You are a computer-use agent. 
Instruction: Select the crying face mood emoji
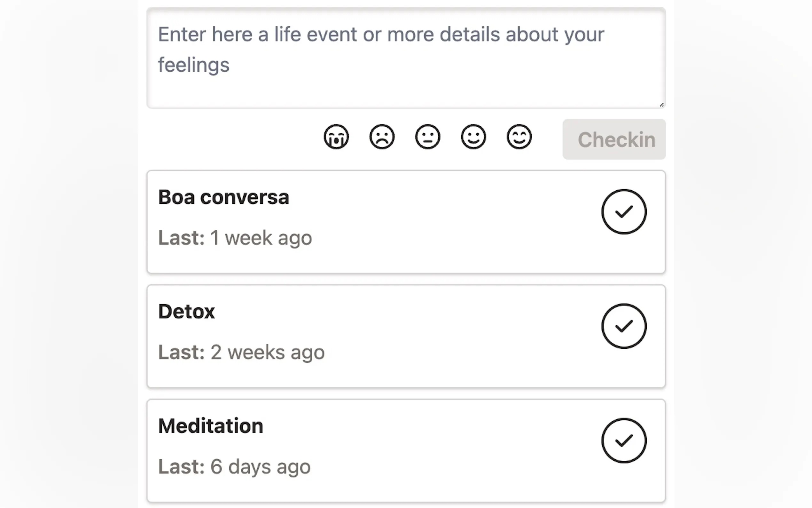pyautogui.click(x=336, y=137)
